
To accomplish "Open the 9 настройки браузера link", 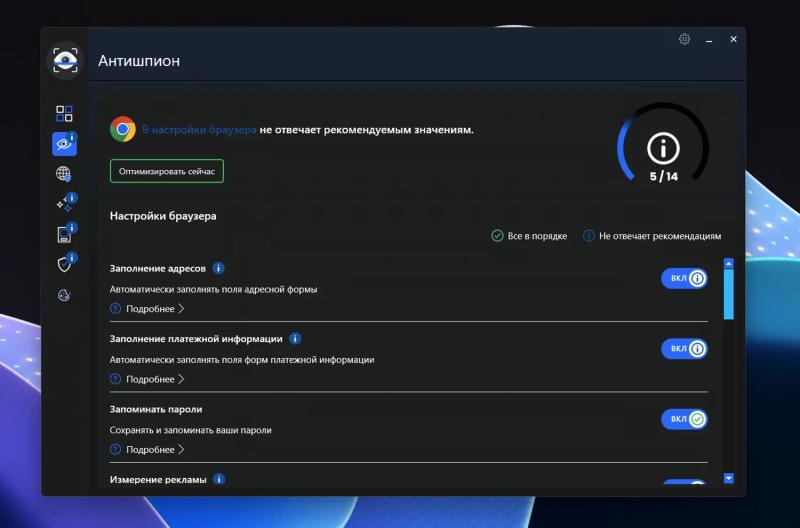I will tap(199, 130).
